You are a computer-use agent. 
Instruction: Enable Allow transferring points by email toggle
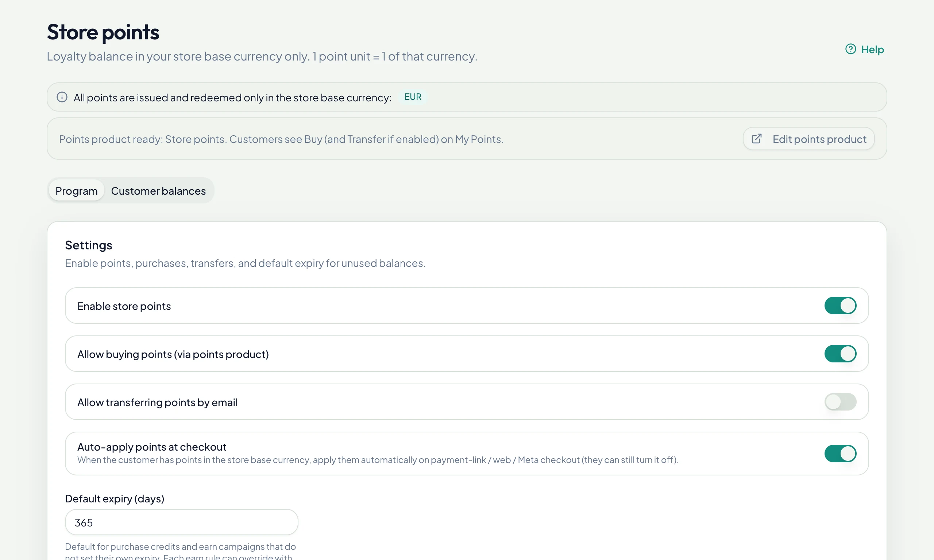[840, 401]
